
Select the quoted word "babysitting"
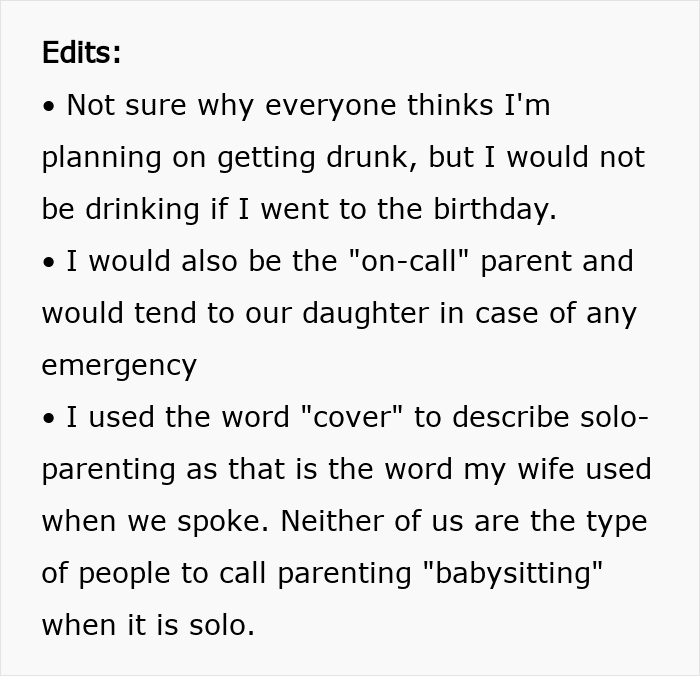point(512,573)
